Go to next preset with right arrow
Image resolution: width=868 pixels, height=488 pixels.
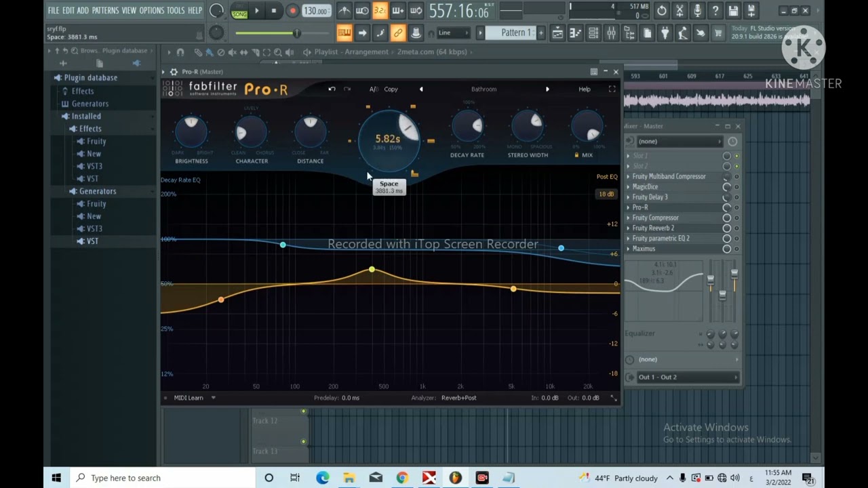[x=547, y=89]
